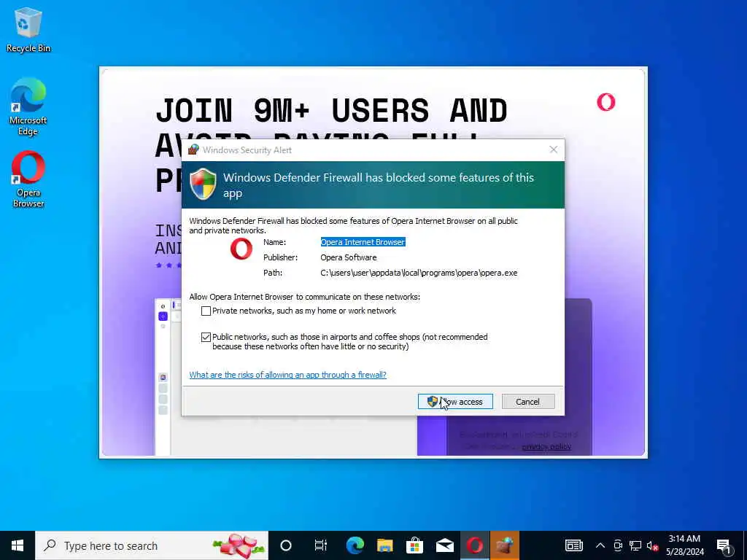Open the firewall risks help link
The width and height of the screenshot is (747, 560).
(287, 375)
